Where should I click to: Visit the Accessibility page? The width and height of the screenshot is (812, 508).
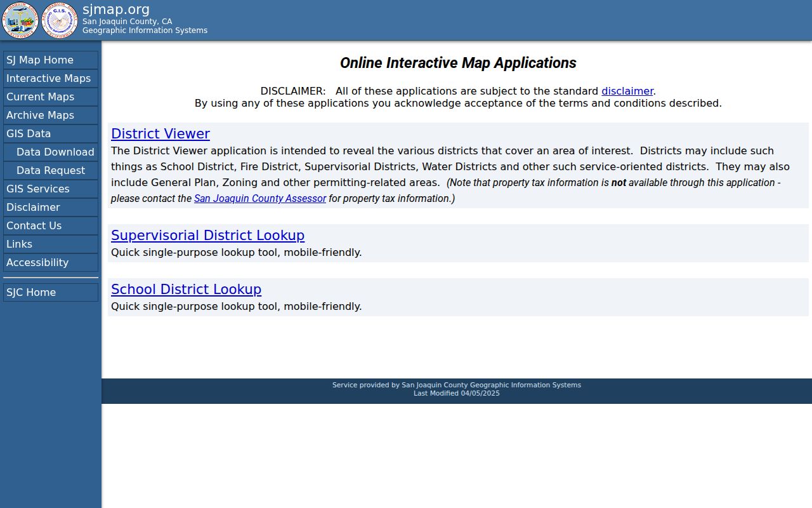51,262
